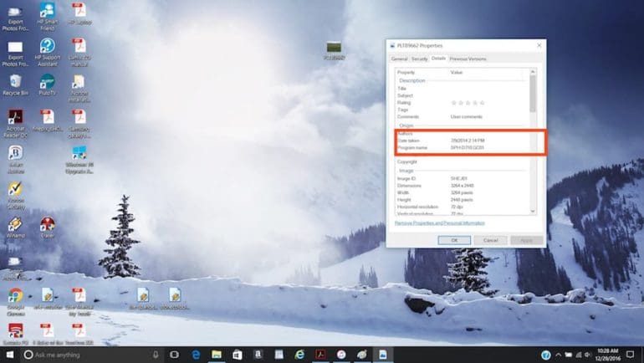
Task: Set the fifth star in Rating
Action: 483,103
